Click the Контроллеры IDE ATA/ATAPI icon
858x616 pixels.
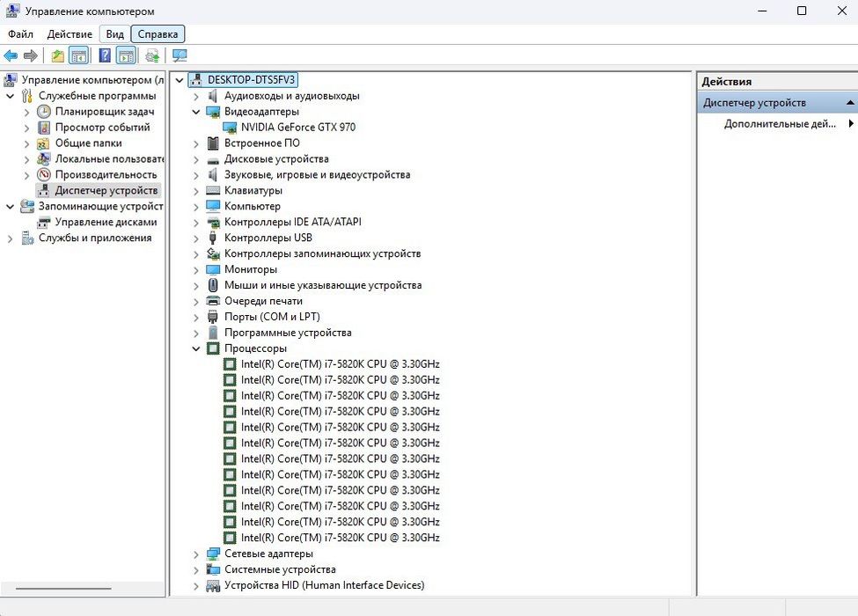[x=213, y=222]
